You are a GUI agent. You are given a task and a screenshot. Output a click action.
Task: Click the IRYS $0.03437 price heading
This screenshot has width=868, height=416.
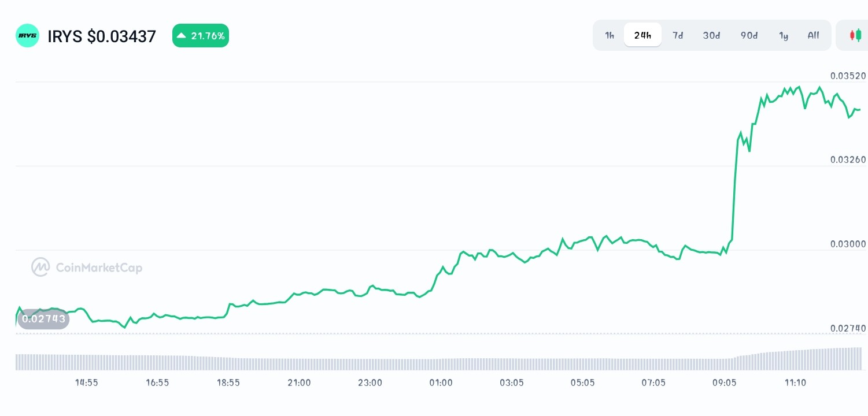coord(102,36)
